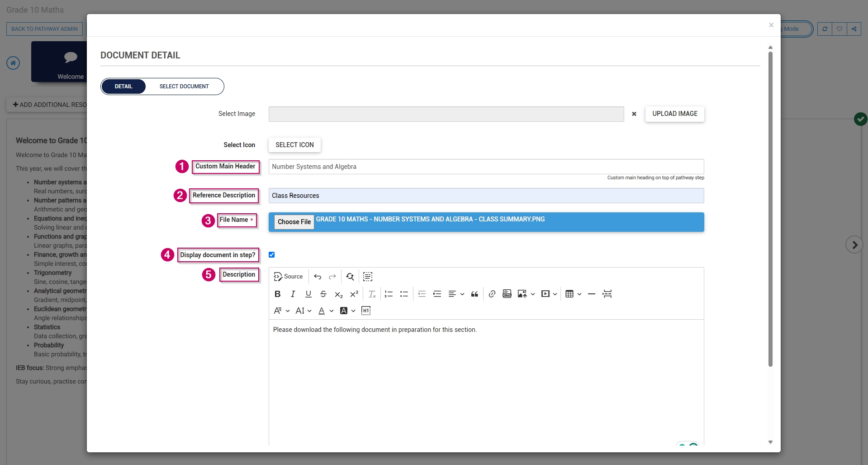868x465 pixels.
Task: Click the scroll up arrow of dialog
Action: [x=770, y=47]
